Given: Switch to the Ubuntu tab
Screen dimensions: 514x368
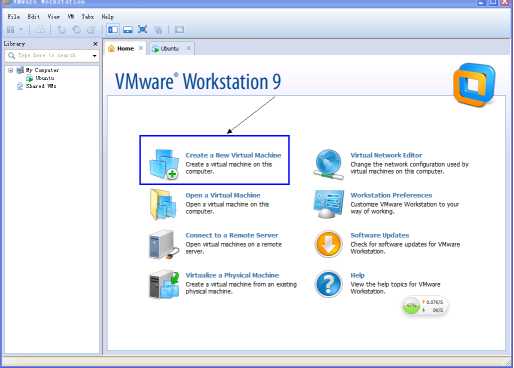Looking at the screenshot, I should pyautogui.click(x=170, y=49).
